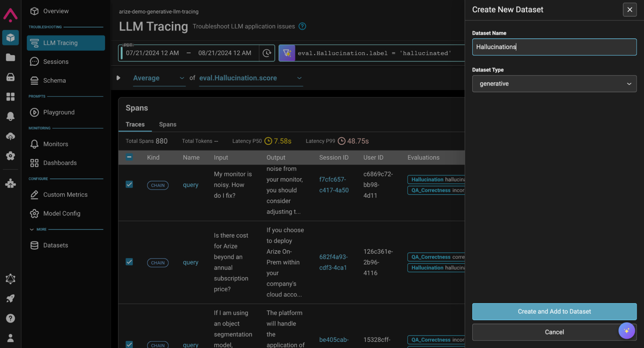Open the Average aggregation dropdown
This screenshot has width=644, height=348.
(x=159, y=78)
